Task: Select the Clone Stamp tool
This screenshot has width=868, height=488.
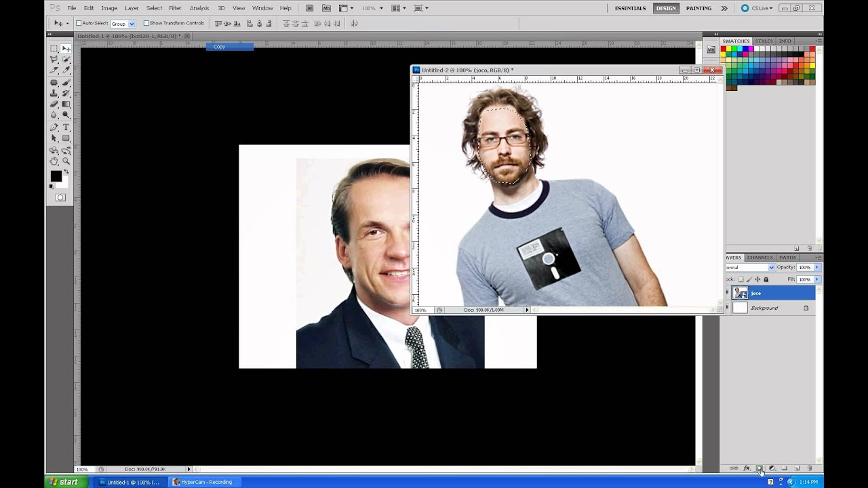Action: coord(54,94)
